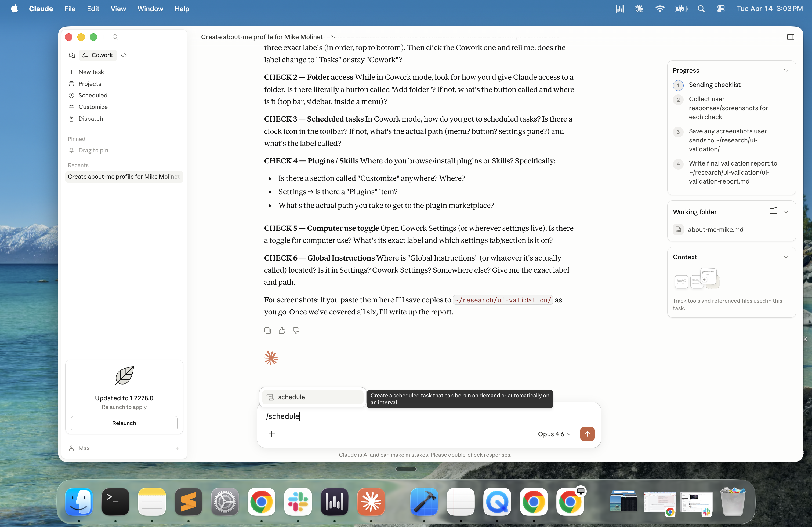Open the chat history icon beside Cowork
Viewport: 812px width, 527px height.
[x=72, y=55]
